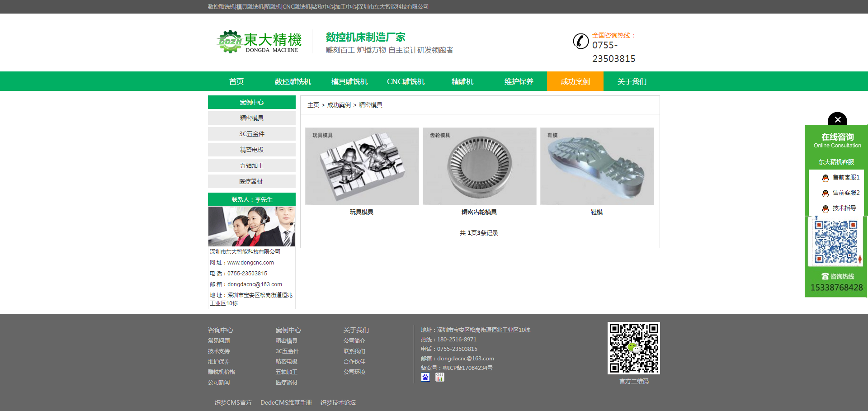The width and height of the screenshot is (868, 411).
Task: Click the phone icon next to 全国咨询热线
Action: [580, 41]
